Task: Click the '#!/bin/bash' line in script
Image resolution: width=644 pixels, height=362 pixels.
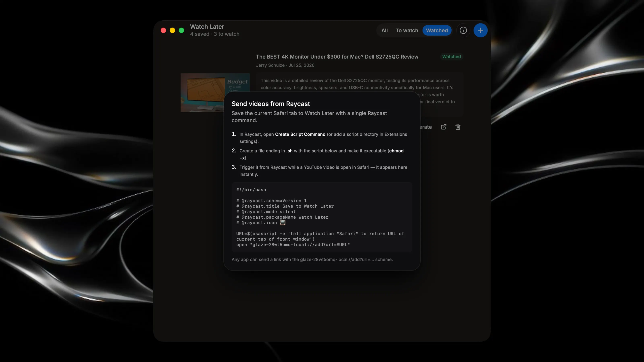Action: pos(251,190)
